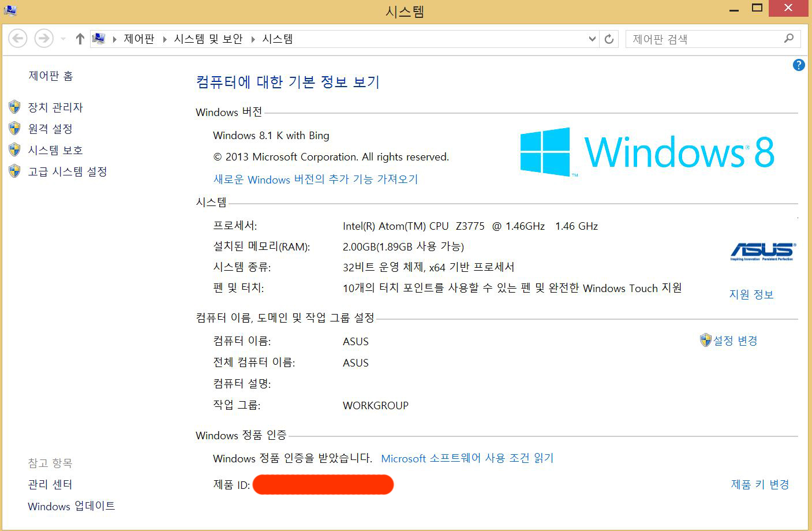Open the recent locations dropdown arrow
Image resolution: width=812 pixels, height=531 pixels.
click(63, 39)
